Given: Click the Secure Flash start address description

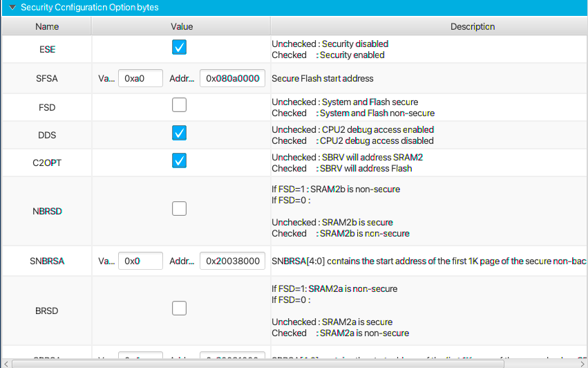Looking at the screenshot, I should (323, 78).
